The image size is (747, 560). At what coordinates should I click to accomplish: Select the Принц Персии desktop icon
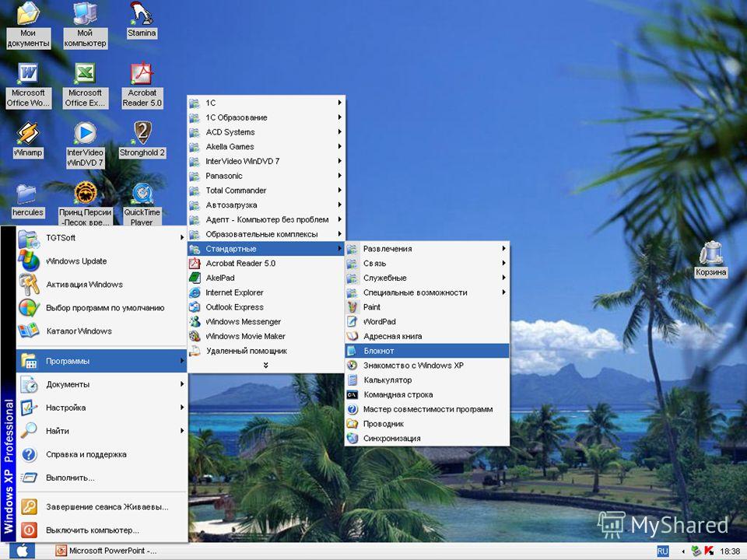click(85, 204)
